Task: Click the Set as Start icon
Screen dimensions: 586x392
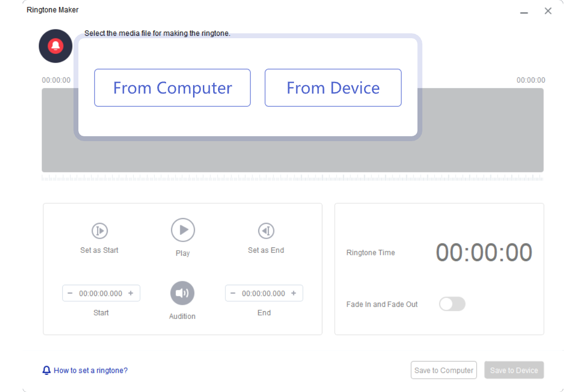Action: pyautogui.click(x=99, y=231)
